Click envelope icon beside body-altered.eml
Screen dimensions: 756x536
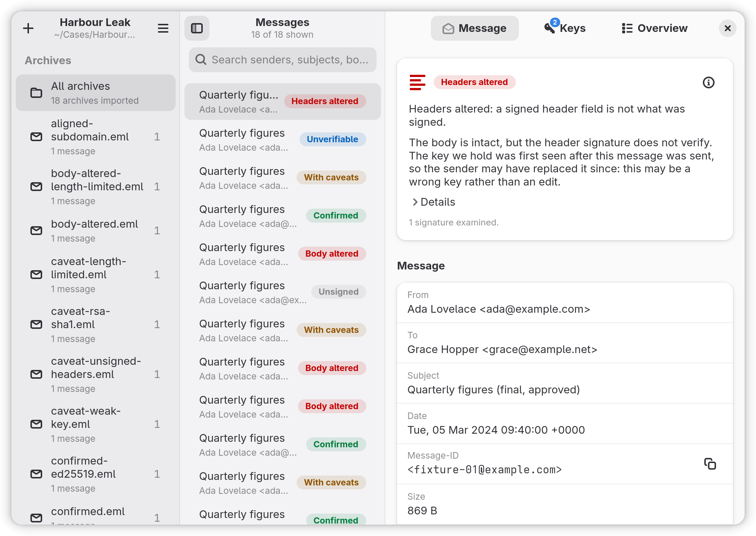36,231
